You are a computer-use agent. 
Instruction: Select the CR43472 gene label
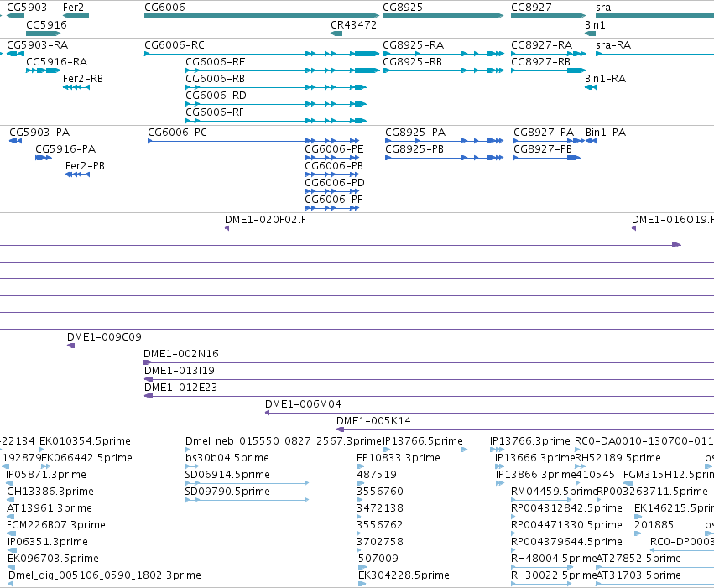[x=354, y=24]
